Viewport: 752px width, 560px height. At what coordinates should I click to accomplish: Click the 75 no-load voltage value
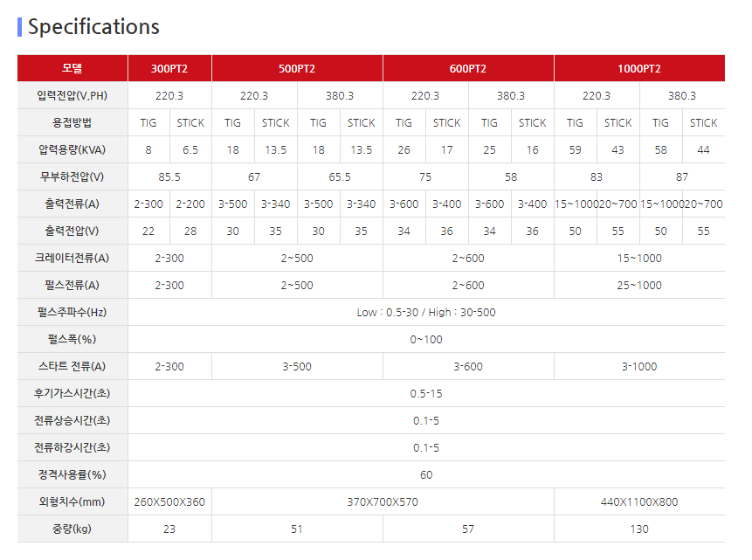click(425, 177)
